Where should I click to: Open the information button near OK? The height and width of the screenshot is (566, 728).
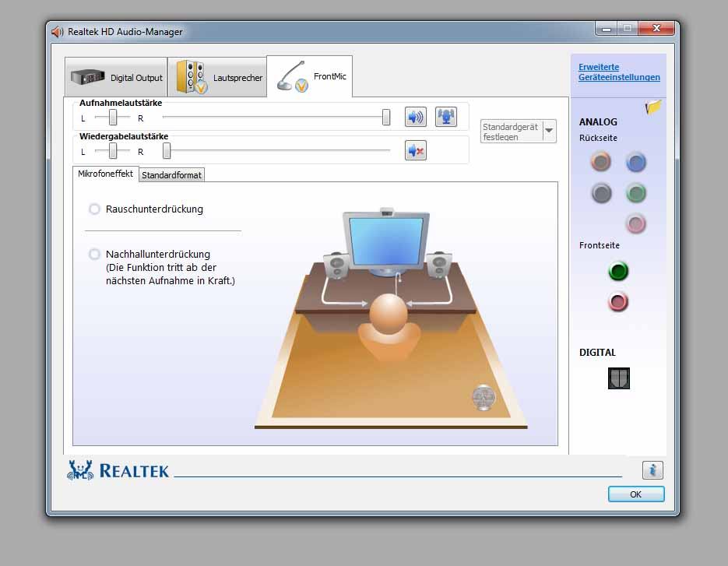tap(652, 470)
